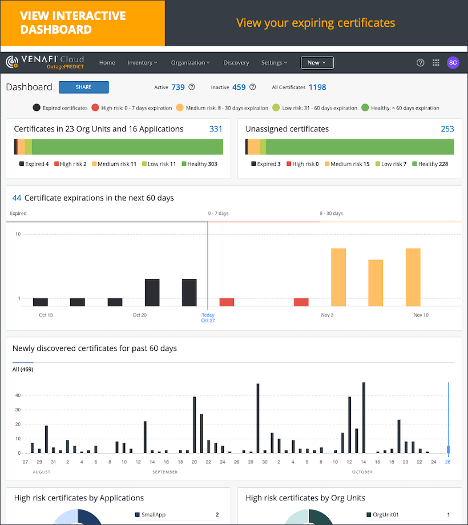Click View your expiring certificates heading
The width and height of the screenshot is (468, 525).
[x=316, y=23]
